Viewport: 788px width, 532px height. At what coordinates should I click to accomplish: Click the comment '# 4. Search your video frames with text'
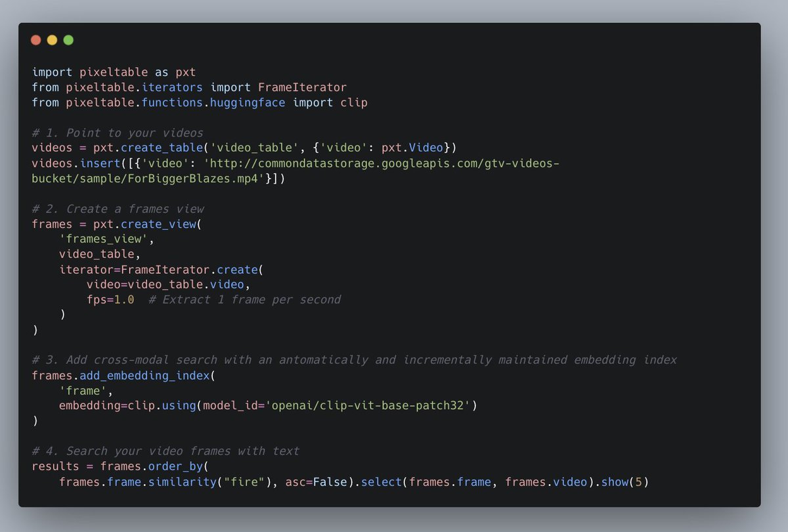tap(165, 451)
